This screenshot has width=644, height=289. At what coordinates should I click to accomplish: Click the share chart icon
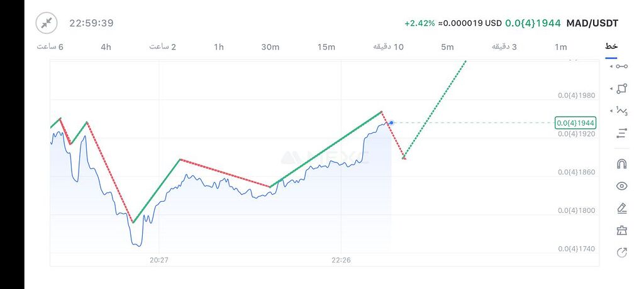622,253
